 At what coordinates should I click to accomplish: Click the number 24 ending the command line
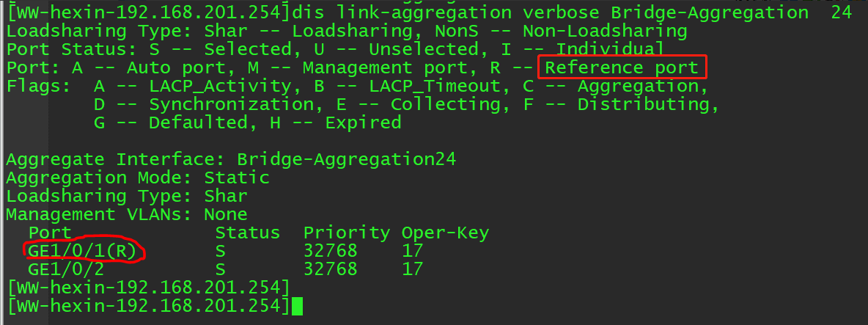842,12
